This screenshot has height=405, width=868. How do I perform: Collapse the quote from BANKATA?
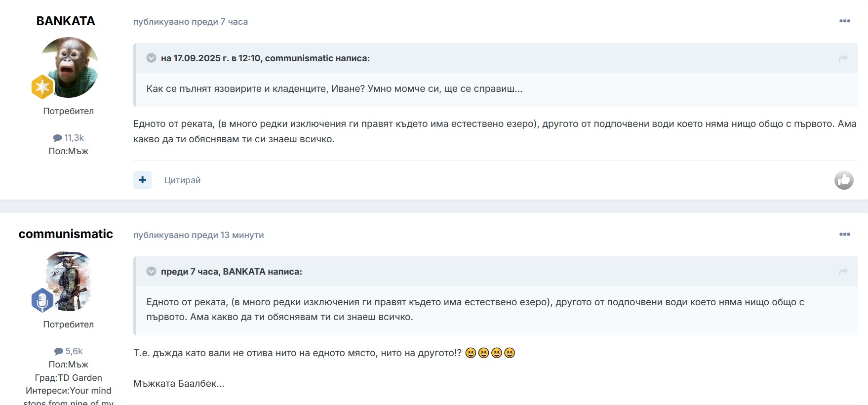click(x=151, y=272)
